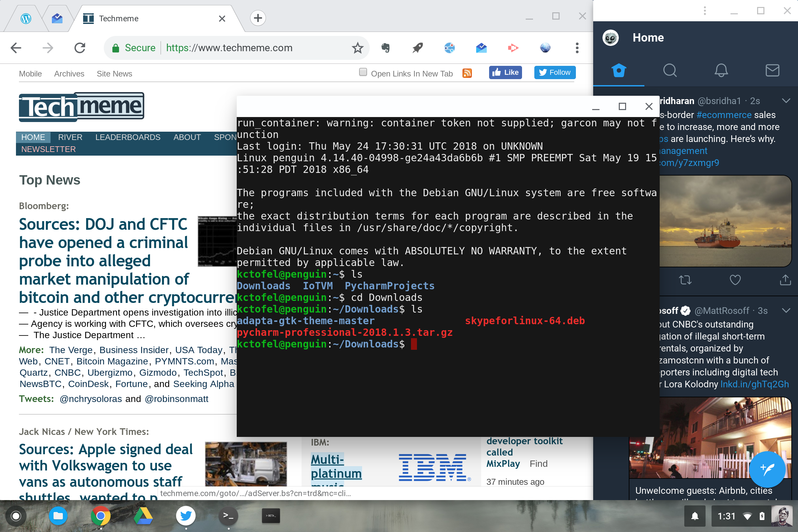Viewport: 798px width, 532px height.
Task: Open the Evernote extension icon
Action: tap(385, 48)
